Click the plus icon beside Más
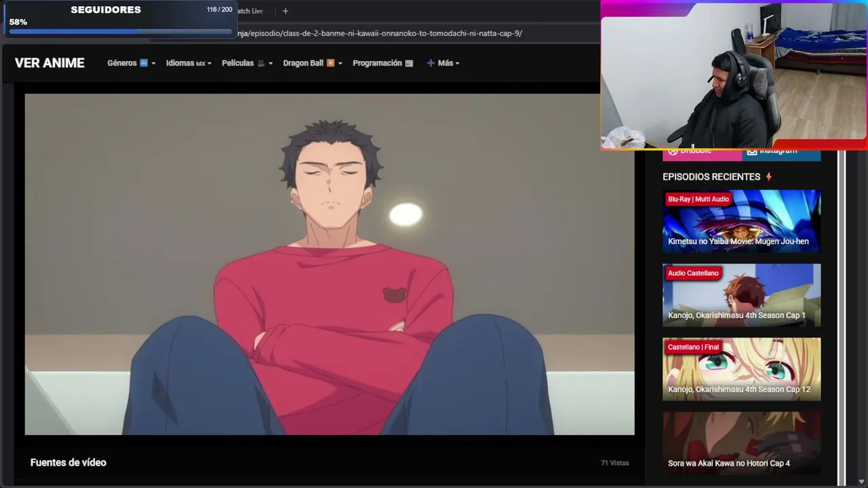 [431, 63]
